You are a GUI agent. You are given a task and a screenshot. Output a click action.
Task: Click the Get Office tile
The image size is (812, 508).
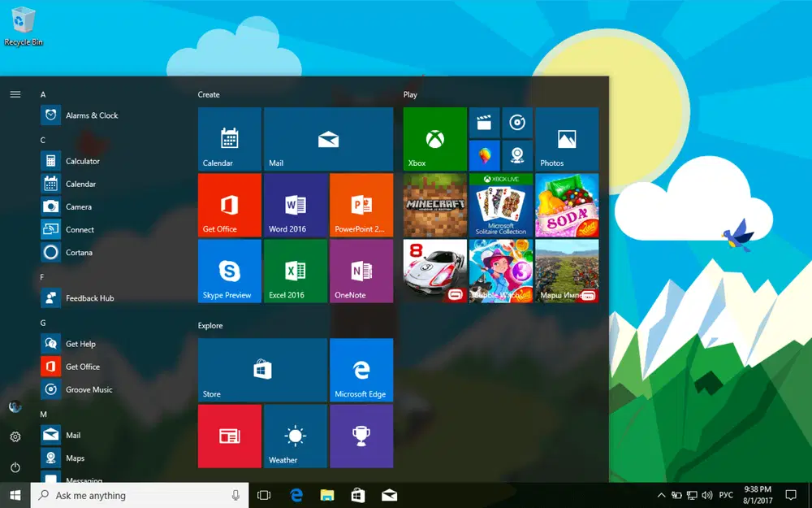click(x=230, y=205)
